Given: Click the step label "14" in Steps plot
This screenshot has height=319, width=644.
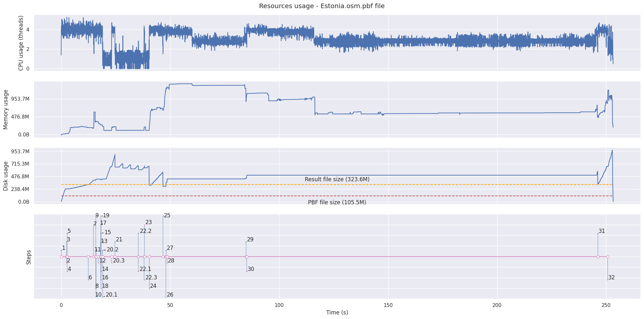Looking at the screenshot, I should click(105, 269).
